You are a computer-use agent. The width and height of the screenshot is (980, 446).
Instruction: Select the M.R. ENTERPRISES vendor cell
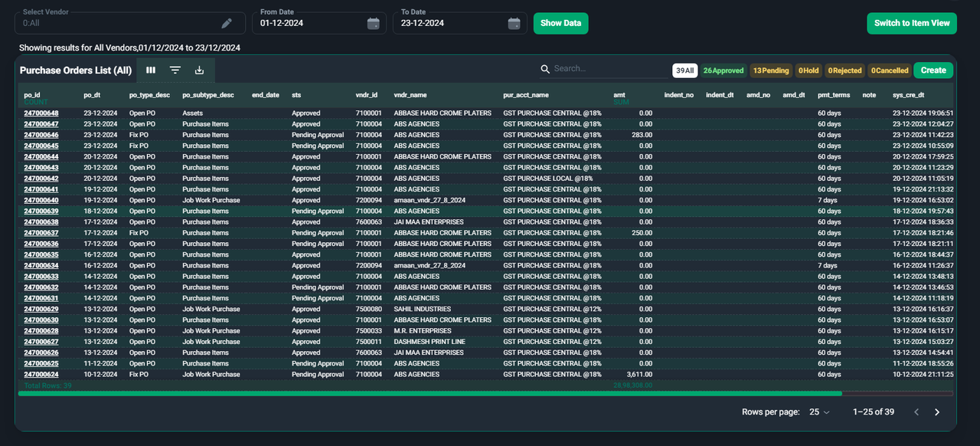tap(423, 331)
